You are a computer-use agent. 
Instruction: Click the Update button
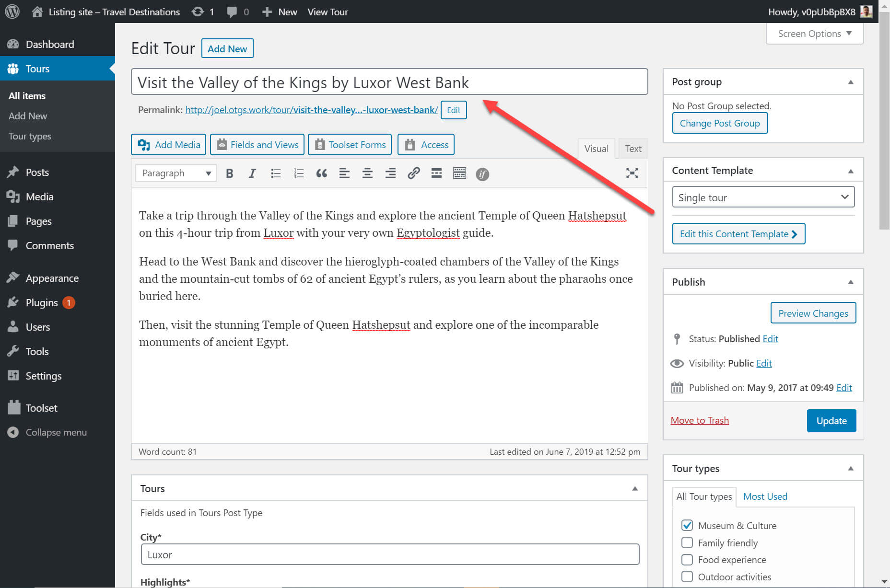(831, 421)
